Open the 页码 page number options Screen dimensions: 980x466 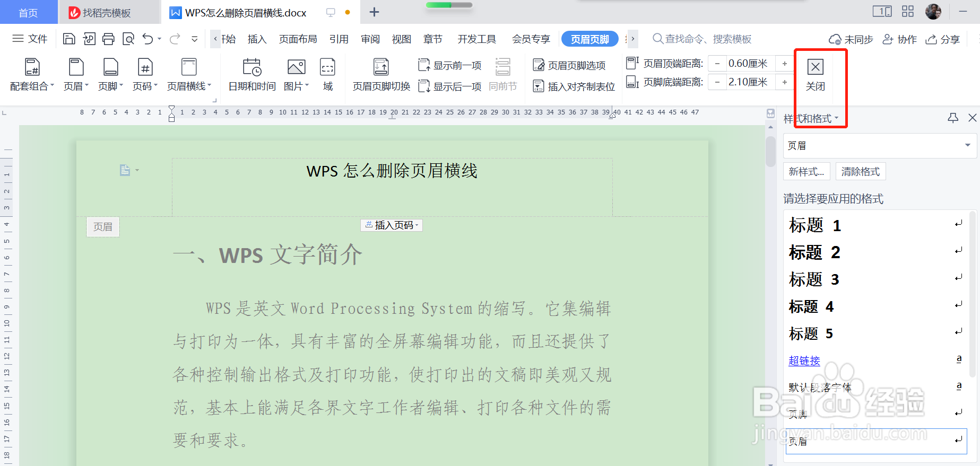point(145,75)
